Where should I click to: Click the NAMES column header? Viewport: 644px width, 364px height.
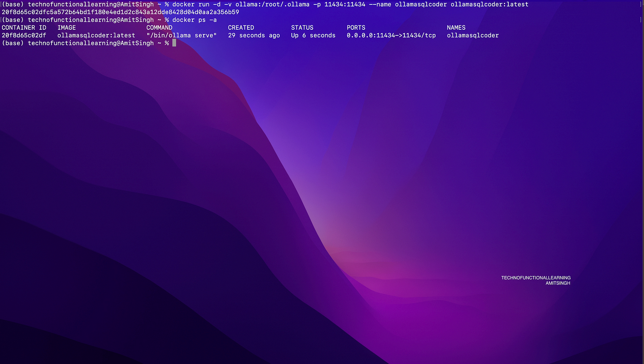pos(456,28)
